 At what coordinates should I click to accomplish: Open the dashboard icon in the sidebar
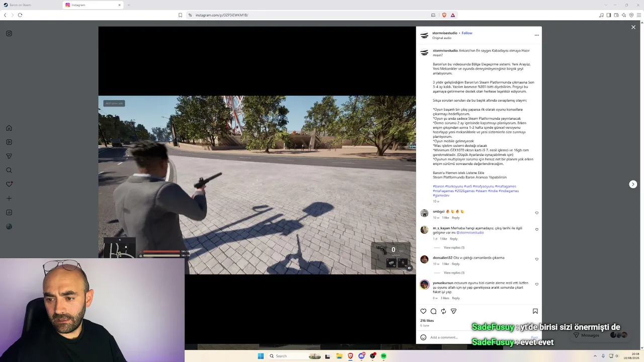(x=9, y=212)
